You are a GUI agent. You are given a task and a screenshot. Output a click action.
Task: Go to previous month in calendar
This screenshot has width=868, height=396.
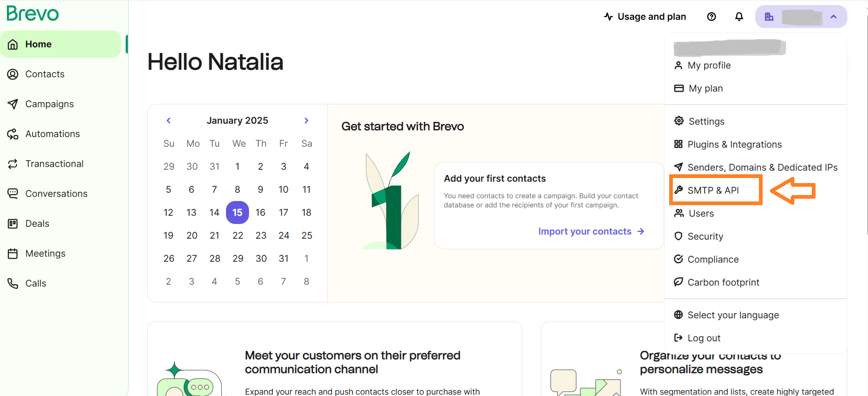click(168, 121)
